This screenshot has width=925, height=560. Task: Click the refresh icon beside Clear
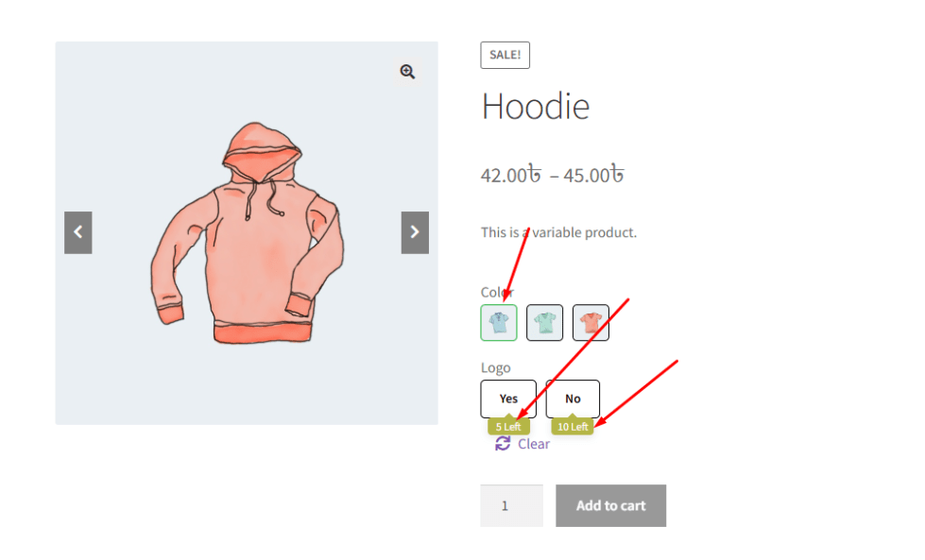tap(503, 443)
